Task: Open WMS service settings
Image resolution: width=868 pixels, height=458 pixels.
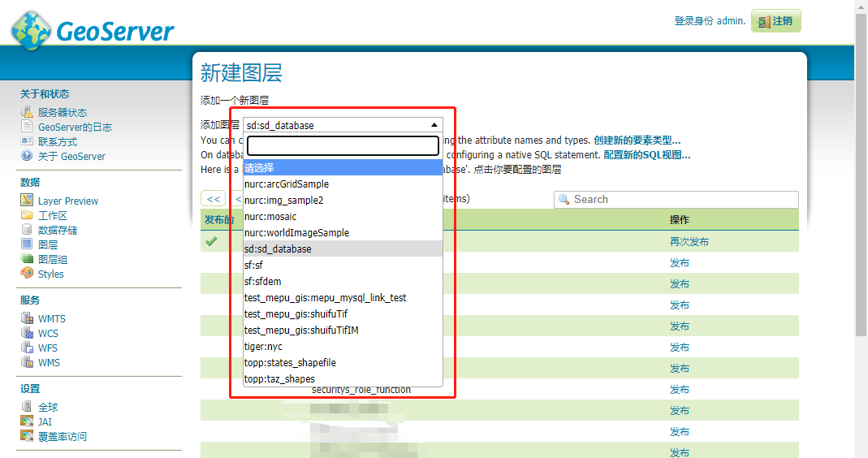Action: point(49,363)
